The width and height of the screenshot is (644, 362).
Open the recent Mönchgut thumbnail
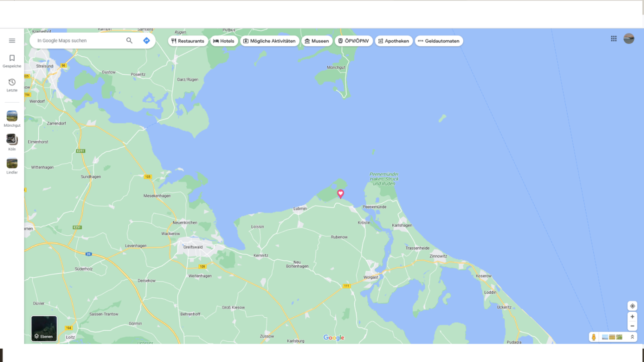(12, 116)
